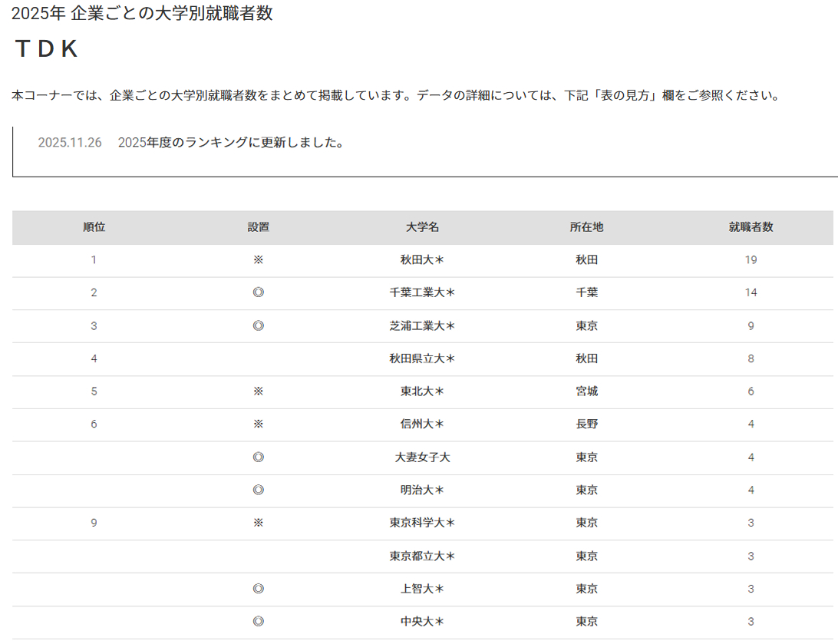Select the 東京科学大＊ university name
Viewport: 838px width, 644px height.
click(422, 523)
